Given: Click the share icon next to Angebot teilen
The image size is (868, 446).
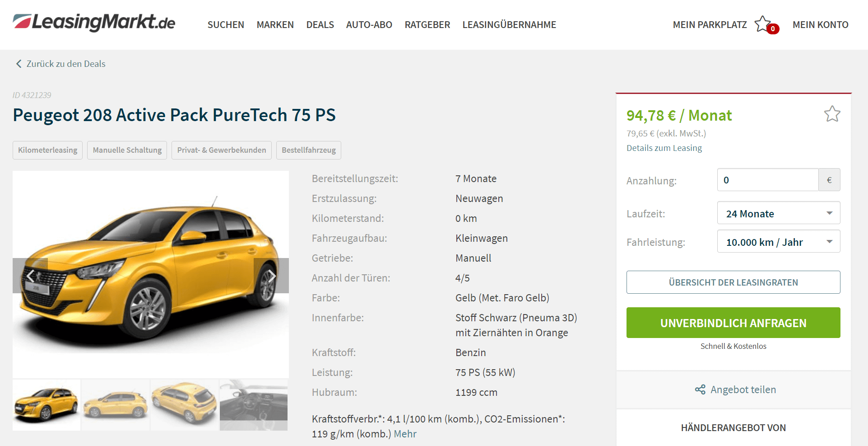Looking at the screenshot, I should 700,390.
